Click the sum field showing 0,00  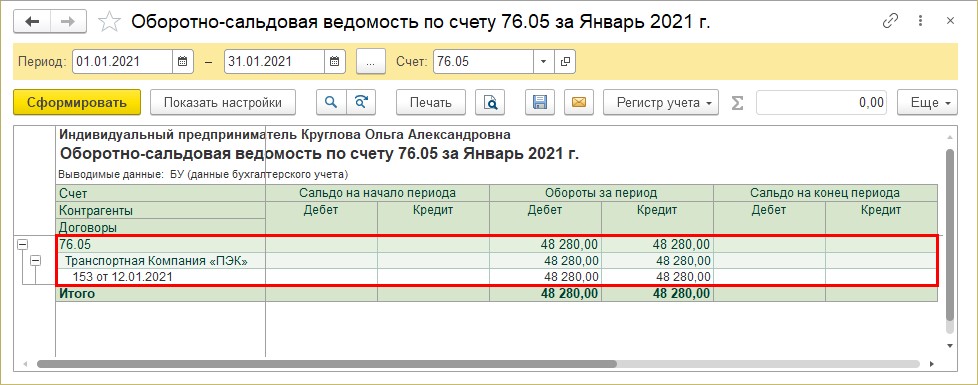coord(822,102)
